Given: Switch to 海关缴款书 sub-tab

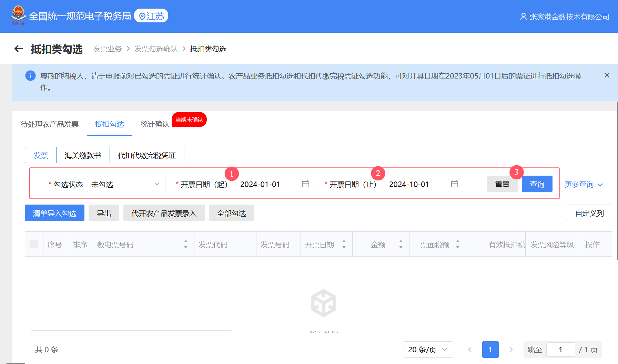Looking at the screenshot, I should [x=83, y=155].
